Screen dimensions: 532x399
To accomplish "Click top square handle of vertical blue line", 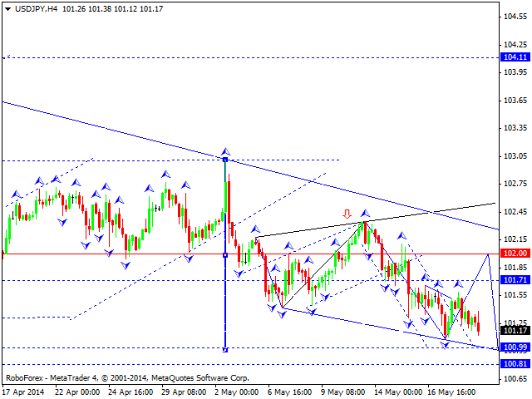I will click(x=225, y=160).
